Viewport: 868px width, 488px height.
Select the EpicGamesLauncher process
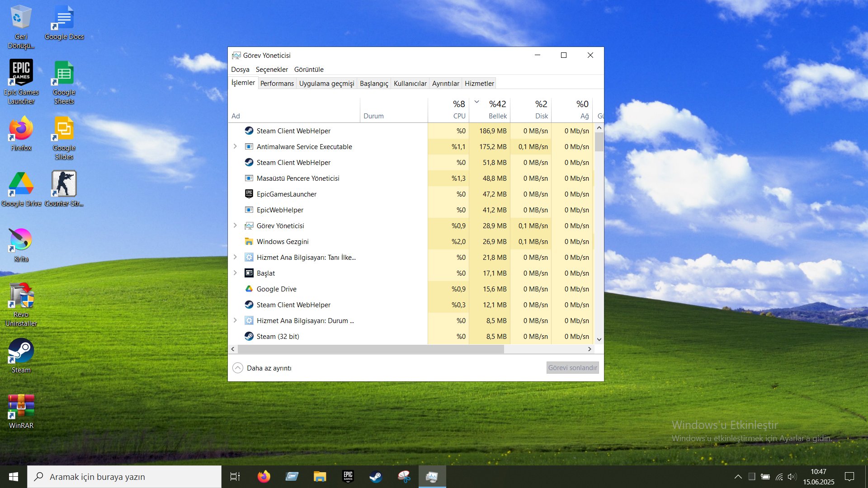410,194
